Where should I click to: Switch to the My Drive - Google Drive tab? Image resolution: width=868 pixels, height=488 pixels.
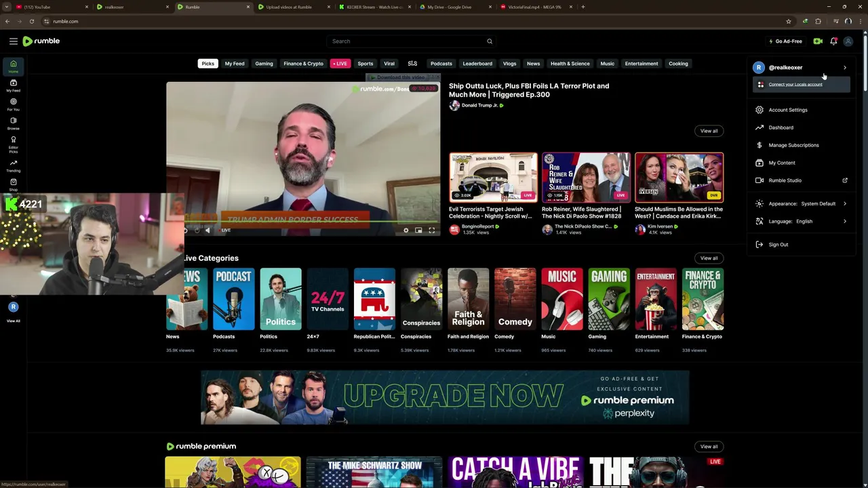coord(454,7)
